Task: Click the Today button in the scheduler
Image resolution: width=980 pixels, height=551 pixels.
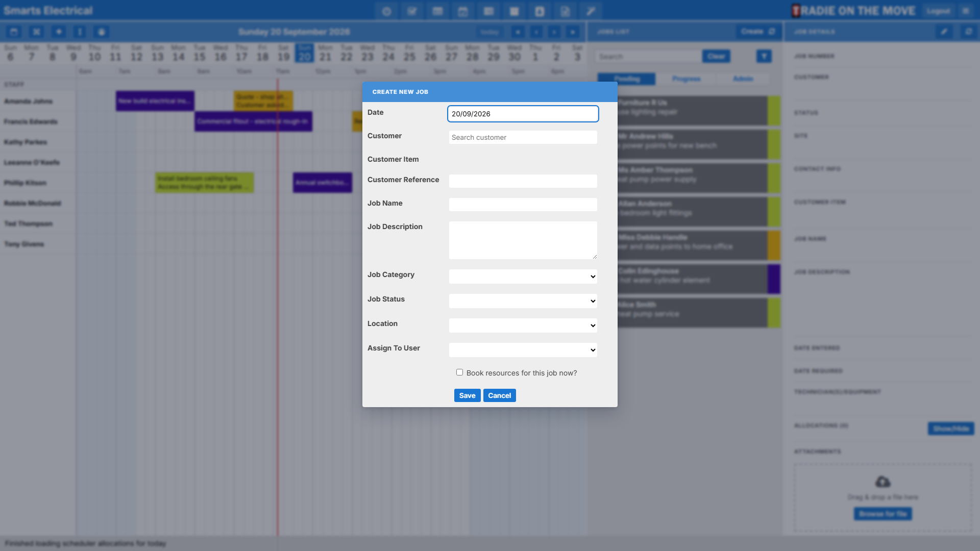Action: pyautogui.click(x=489, y=32)
